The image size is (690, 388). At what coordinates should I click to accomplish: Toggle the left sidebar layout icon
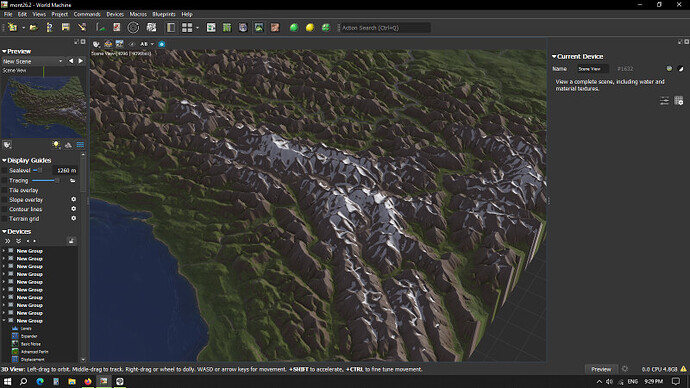171,27
